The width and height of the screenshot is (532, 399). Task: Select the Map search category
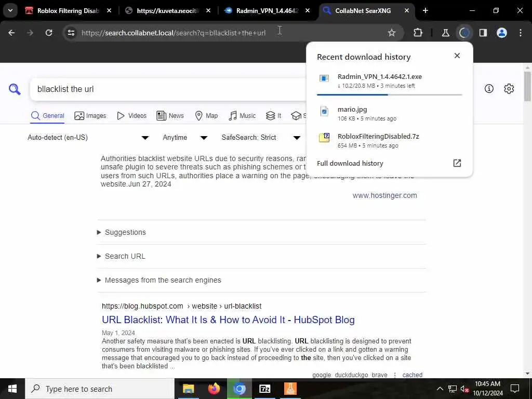click(206, 116)
